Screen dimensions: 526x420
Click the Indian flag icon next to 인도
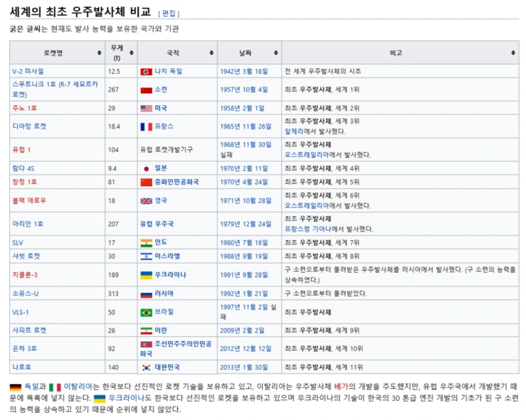pyautogui.click(x=146, y=242)
